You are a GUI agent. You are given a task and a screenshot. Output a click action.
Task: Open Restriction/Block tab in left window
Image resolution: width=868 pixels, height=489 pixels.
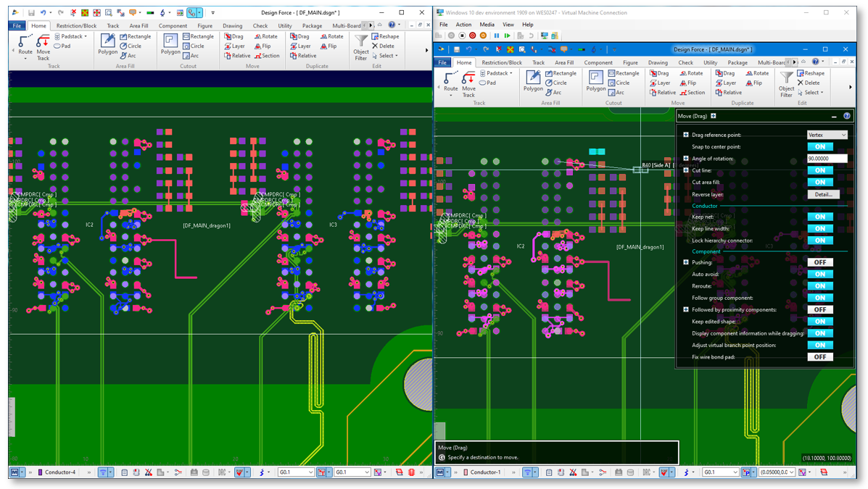(76, 25)
